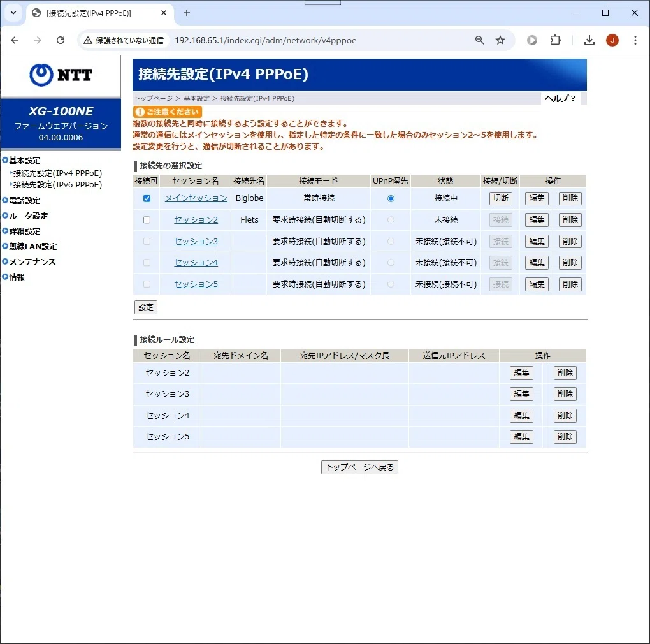
Task: Click 接続 button for セッション2
Action: pos(500,220)
